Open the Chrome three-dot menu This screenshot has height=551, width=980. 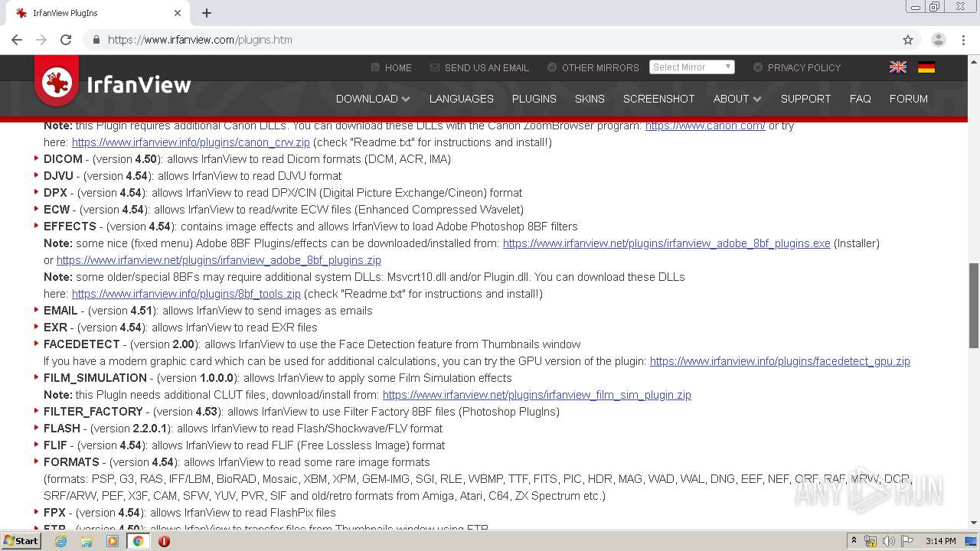(x=962, y=40)
